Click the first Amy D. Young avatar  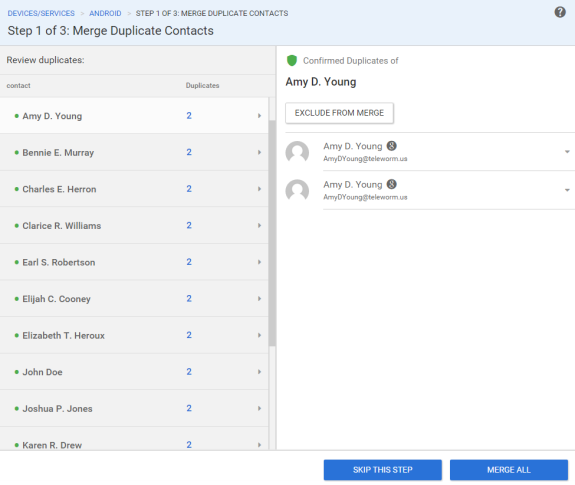pos(297,152)
